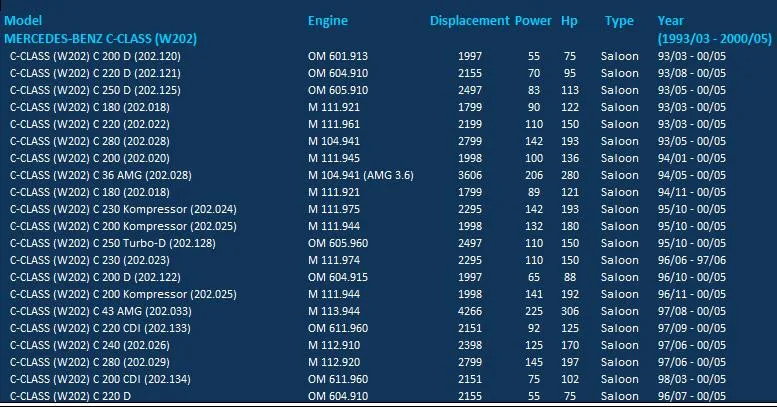The width and height of the screenshot is (777, 407).
Task: Click horsepower value 197
Action: (570, 362)
